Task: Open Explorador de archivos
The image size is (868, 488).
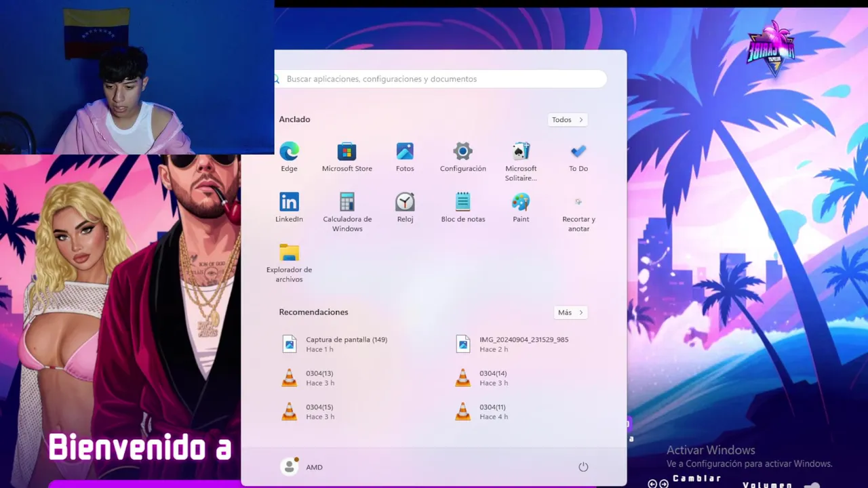Action: 289,263
